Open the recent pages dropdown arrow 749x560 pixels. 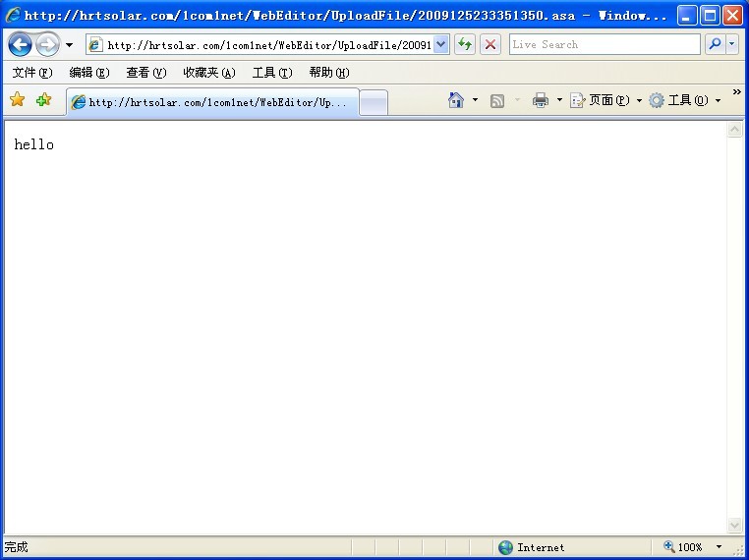(x=69, y=45)
